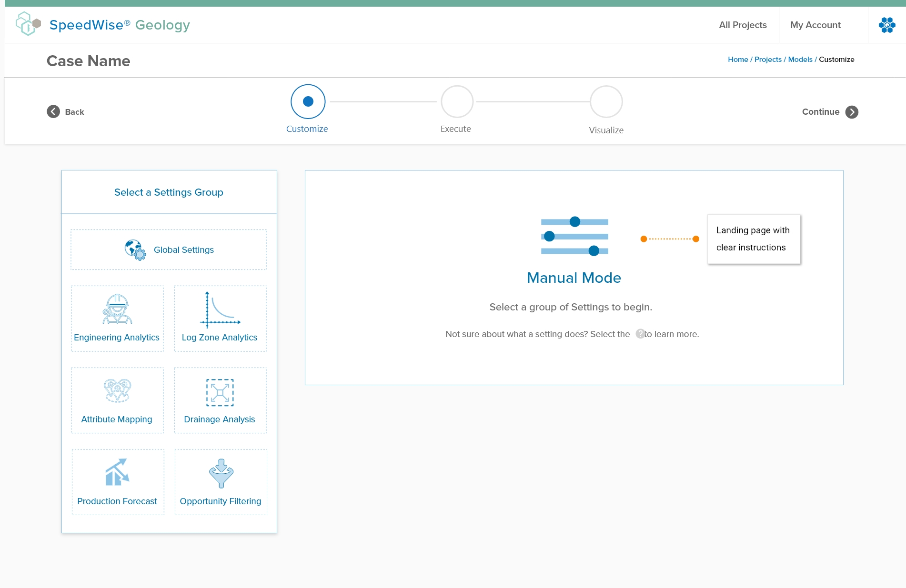
Task: Select the Engineering Analytics helmet icon
Action: coord(117,309)
